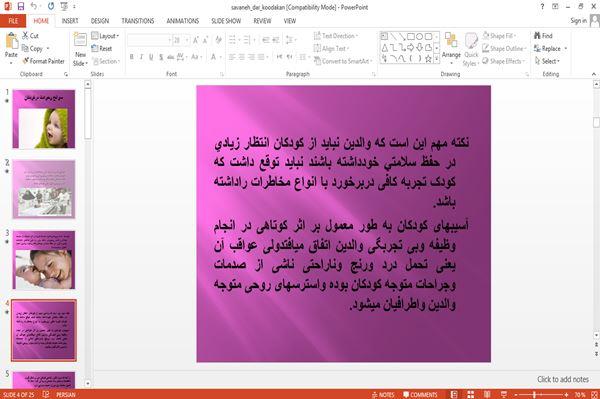Open the font name combo box
This screenshot has height=399, width=600.
(149, 40)
